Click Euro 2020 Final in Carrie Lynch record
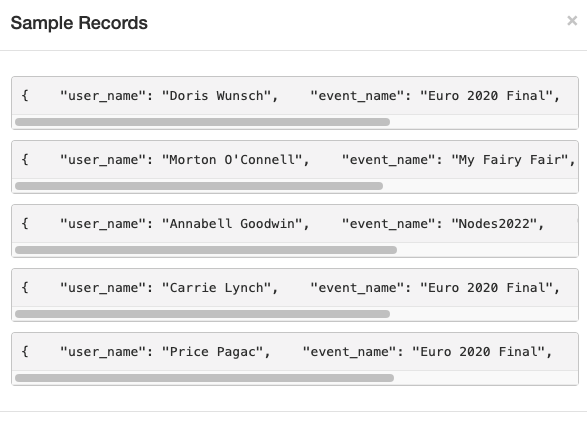The width and height of the screenshot is (587, 424). pyautogui.click(x=487, y=288)
